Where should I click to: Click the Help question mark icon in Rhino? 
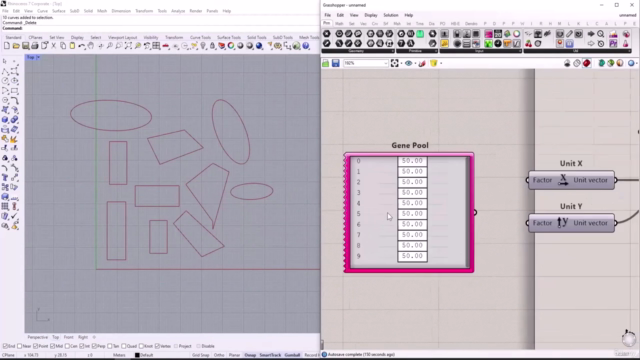click(x=306, y=46)
